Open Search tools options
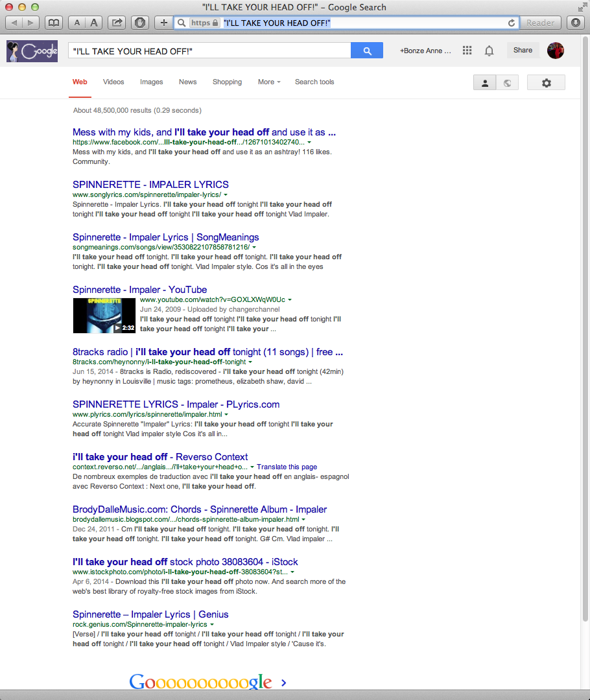 [314, 82]
